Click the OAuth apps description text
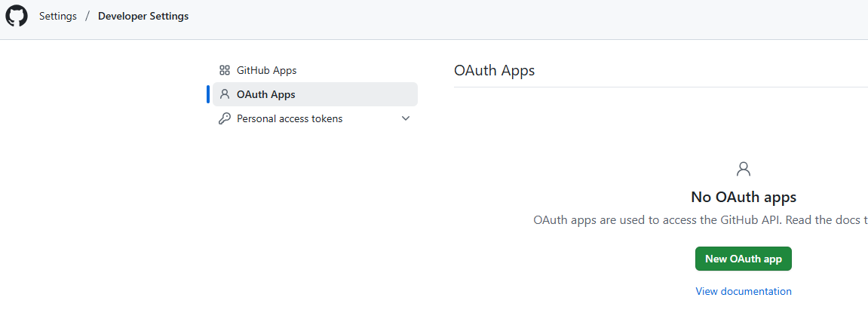Image resolution: width=868 pixels, height=325 pixels. click(x=701, y=219)
